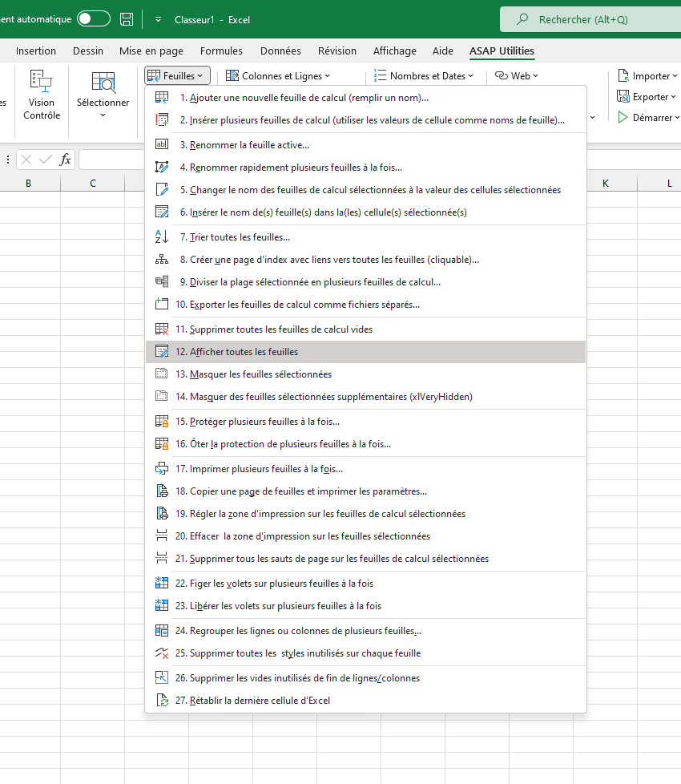Open the Sélectionner dropdown
The image size is (681, 784).
point(103,95)
